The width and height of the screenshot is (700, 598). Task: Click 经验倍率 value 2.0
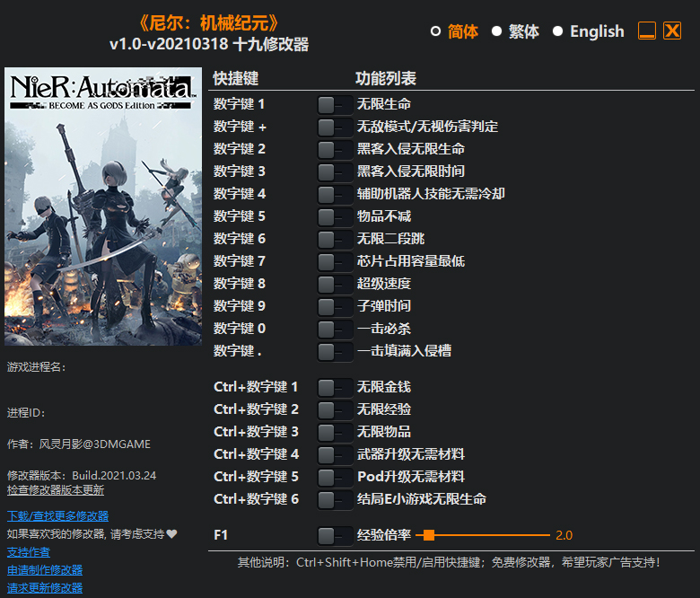[x=564, y=535]
